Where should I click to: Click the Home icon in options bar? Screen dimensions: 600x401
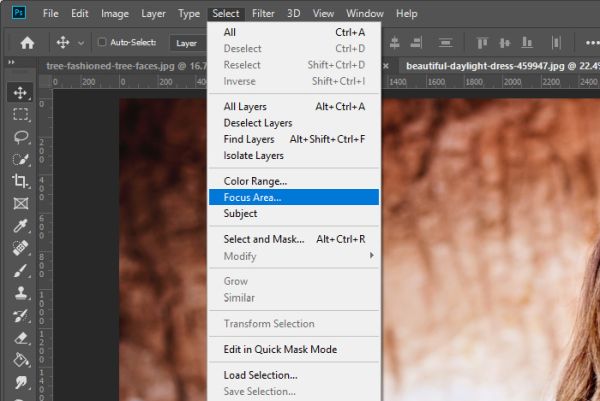coord(27,42)
